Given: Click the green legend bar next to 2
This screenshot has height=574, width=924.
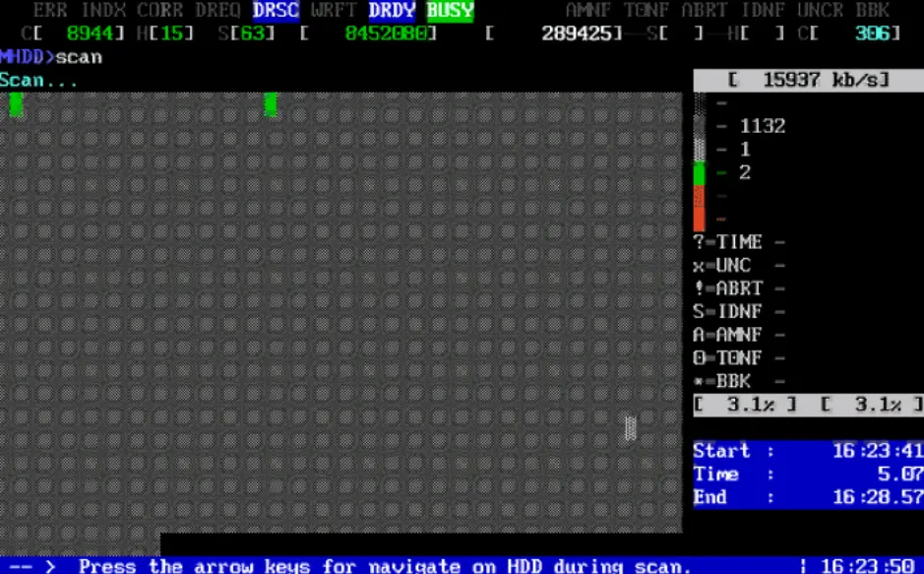Looking at the screenshot, I should click(699, 173).
